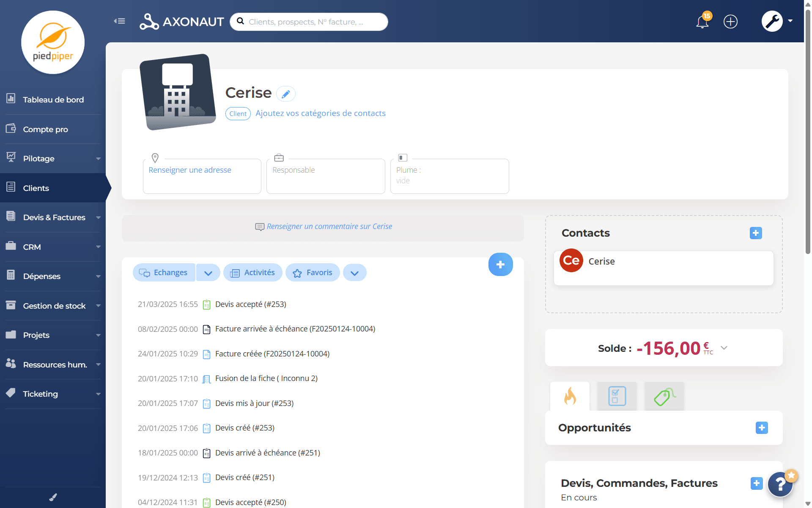Viewport: 812px width, 508px height.
Task: Click Renseigner une adresse link
Action: [190, 170]
